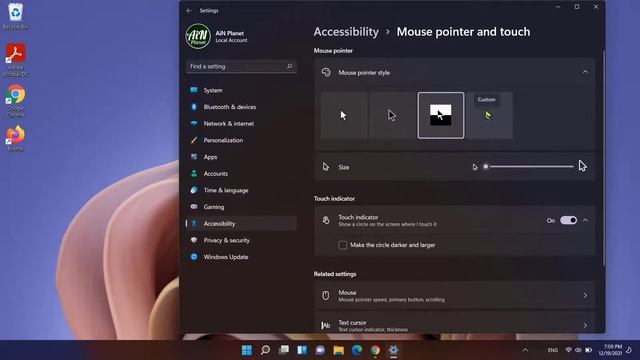Open Personalization settings
The width and height of the screenshot is (640, 360).
pos(241,140)
